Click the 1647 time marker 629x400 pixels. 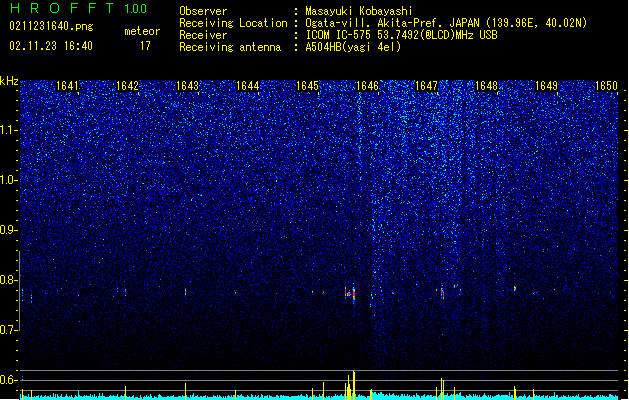coord(426,86)
